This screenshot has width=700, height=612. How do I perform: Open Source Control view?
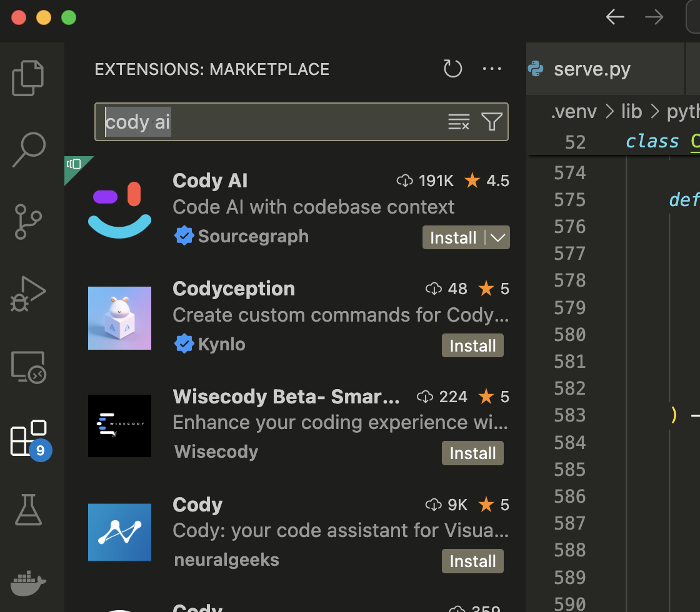[28, 222]
